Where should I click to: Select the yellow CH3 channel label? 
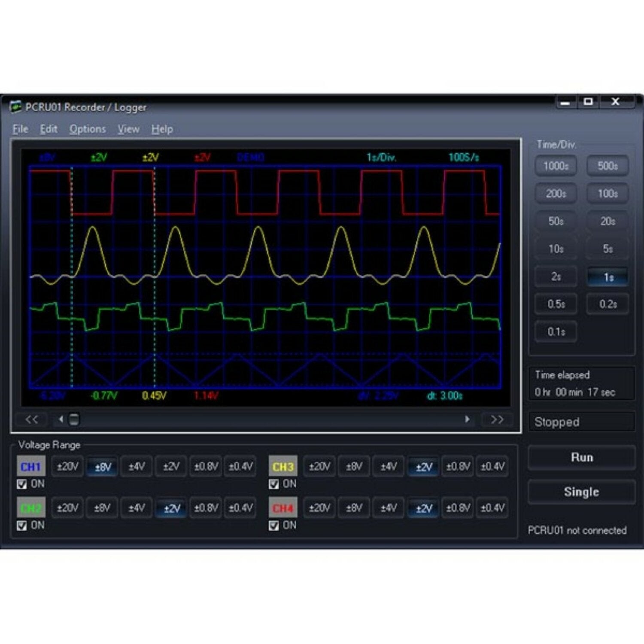tap(283, 467)
